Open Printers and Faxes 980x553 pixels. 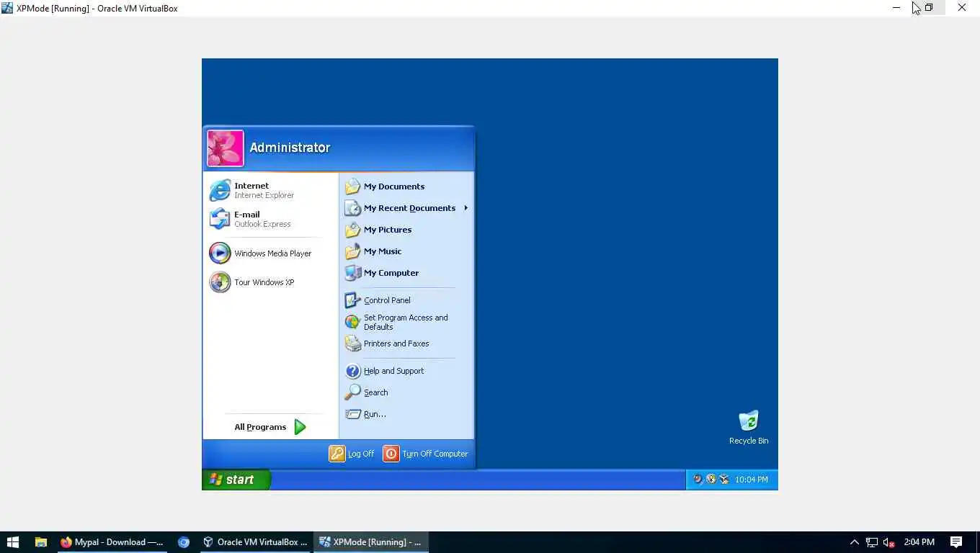407,343
